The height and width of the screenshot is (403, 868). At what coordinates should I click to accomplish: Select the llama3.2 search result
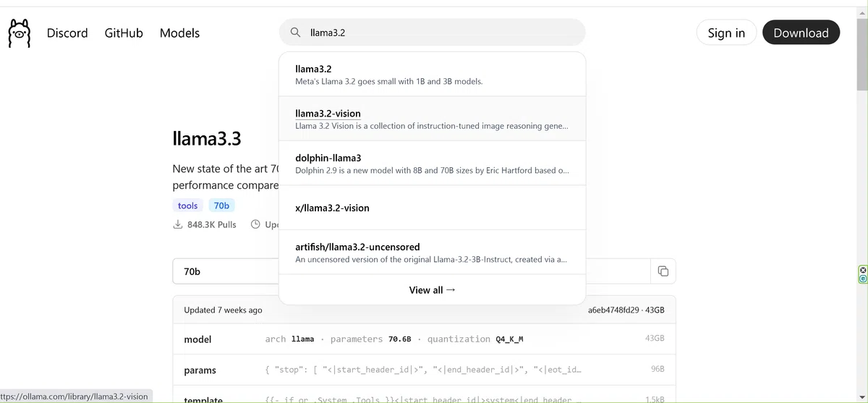point(432,75)
